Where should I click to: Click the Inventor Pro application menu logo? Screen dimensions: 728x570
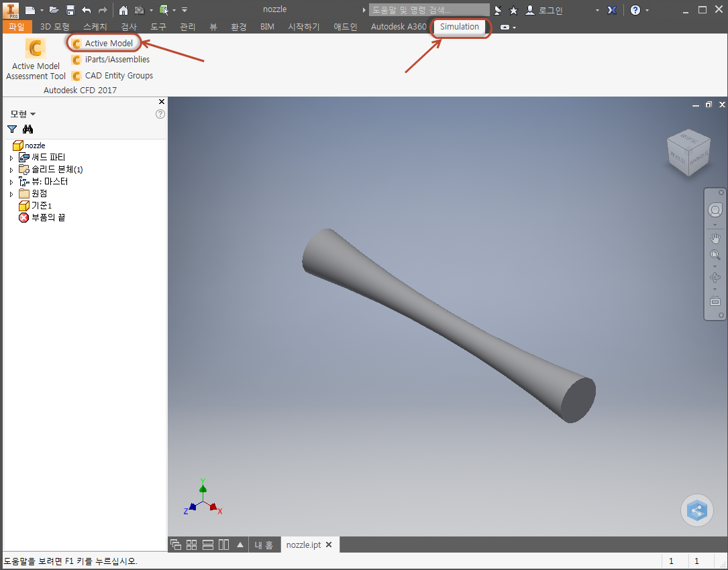(10, 10)
